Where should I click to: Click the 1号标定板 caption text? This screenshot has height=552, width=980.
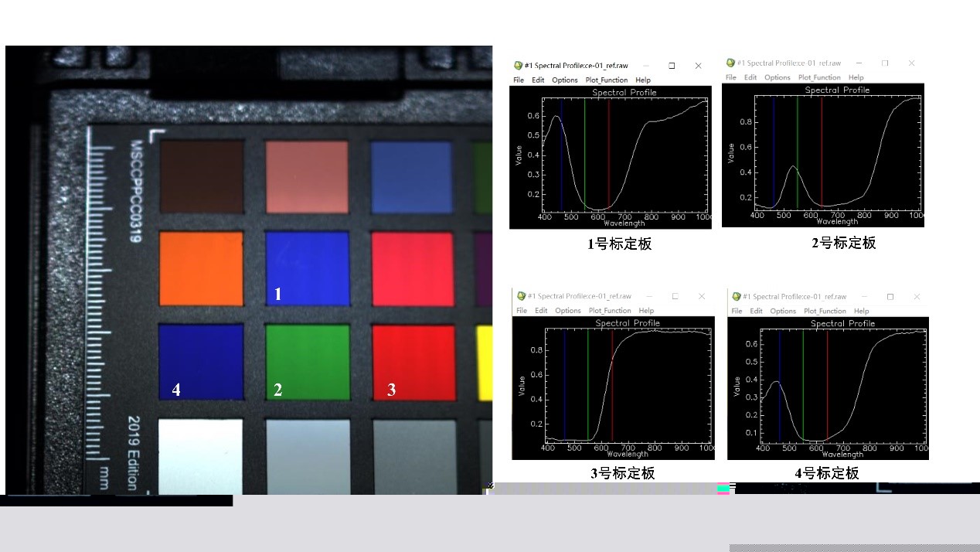point(619,244)
